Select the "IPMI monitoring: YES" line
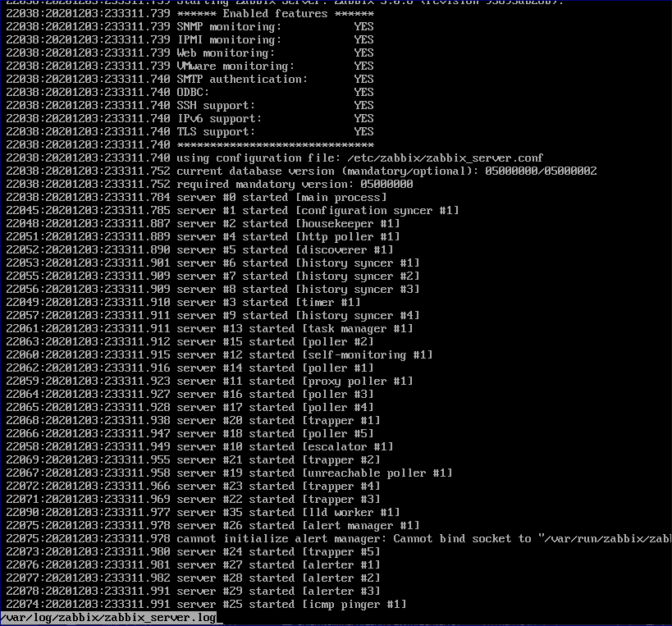This screenshot has width=672, height=626. 190,40
